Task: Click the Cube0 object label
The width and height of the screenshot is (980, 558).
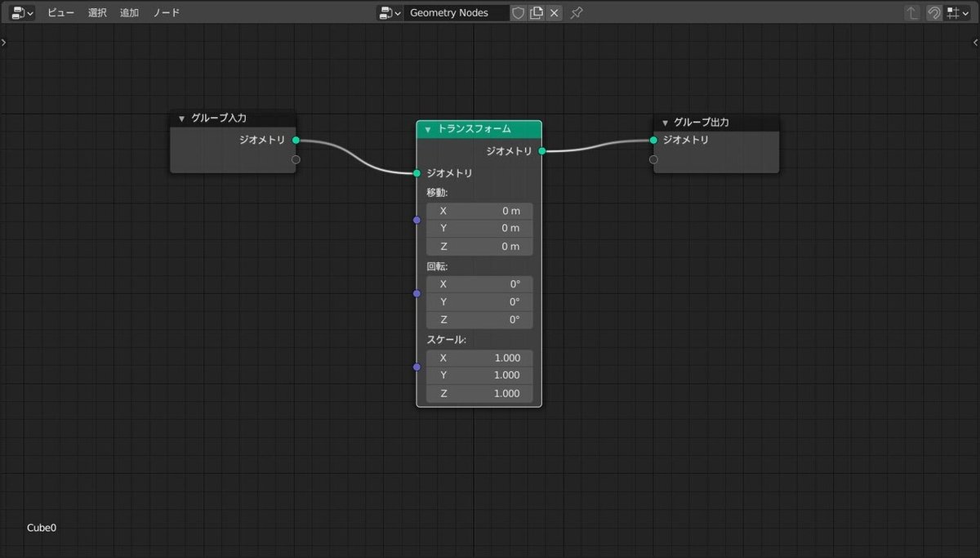Action: click(42, 528)
